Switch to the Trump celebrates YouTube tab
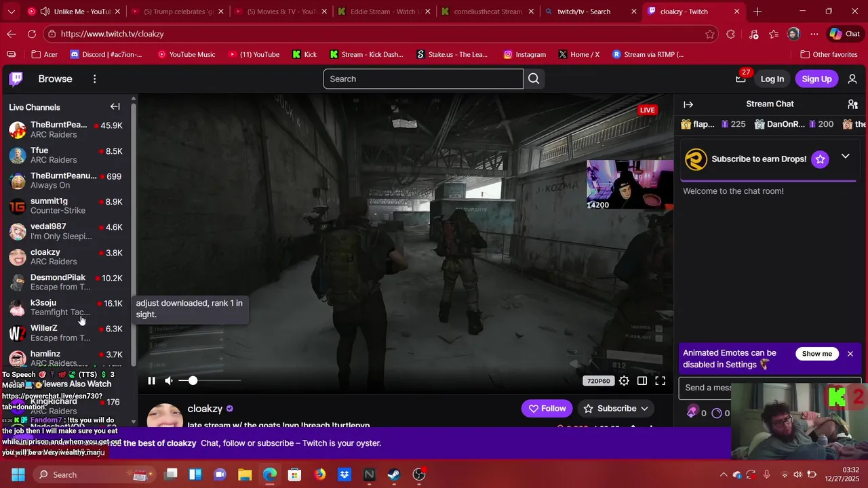 (x=178, y=12)
